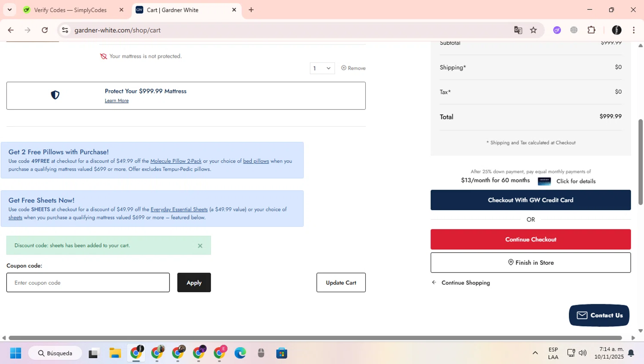The height and width of the screenshot is (364, 644).
Task: Bookmark this page with the star icon
Action: click(533, 30)
